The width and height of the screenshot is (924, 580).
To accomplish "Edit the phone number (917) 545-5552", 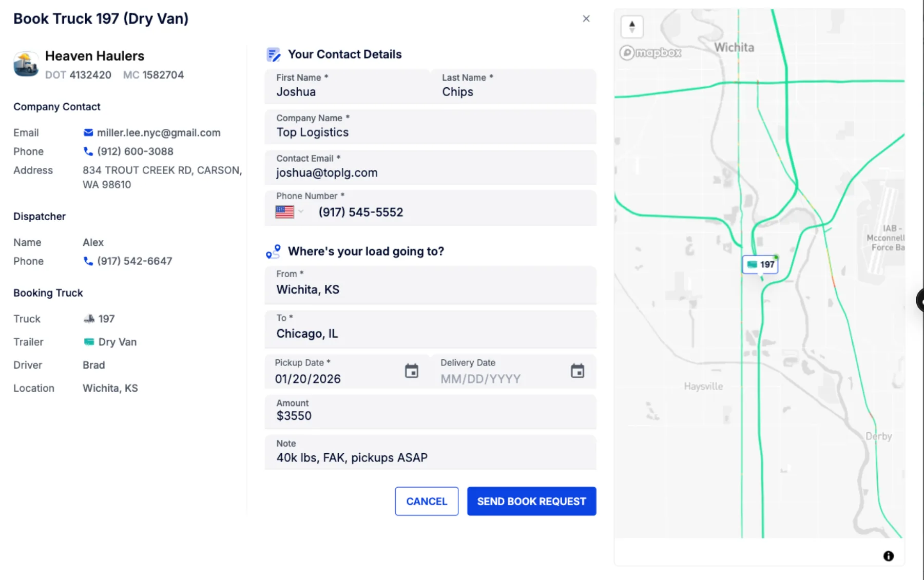I will click(x=361, y=212).
